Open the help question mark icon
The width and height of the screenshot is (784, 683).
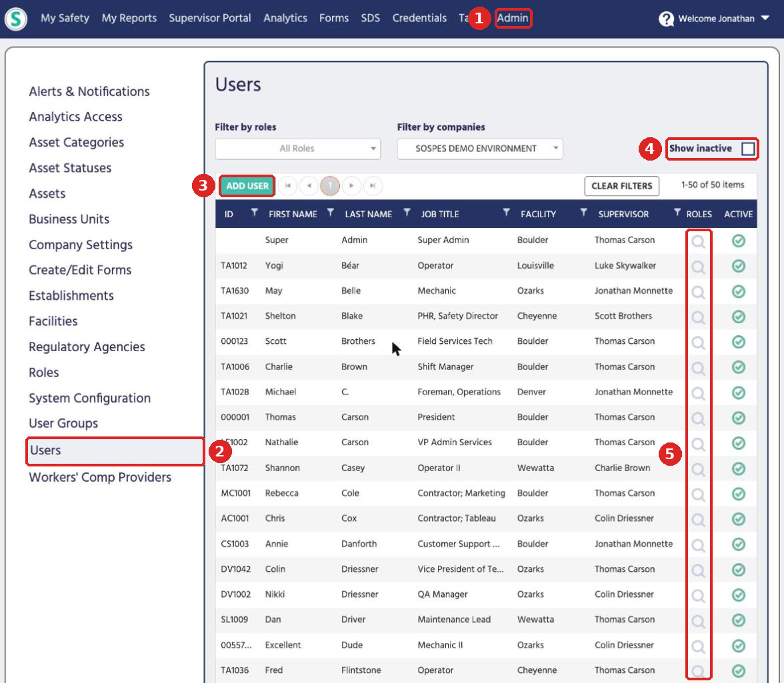click(x=666, y=19)
